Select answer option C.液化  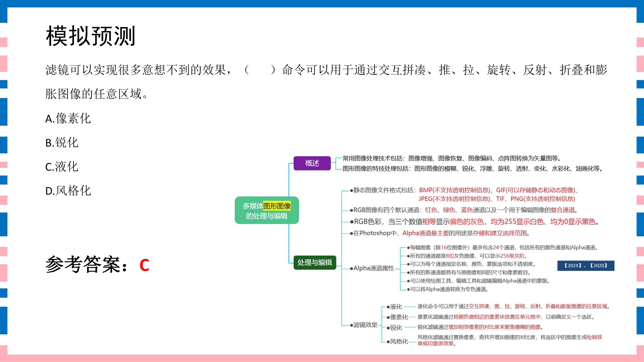tap(62, 166)
